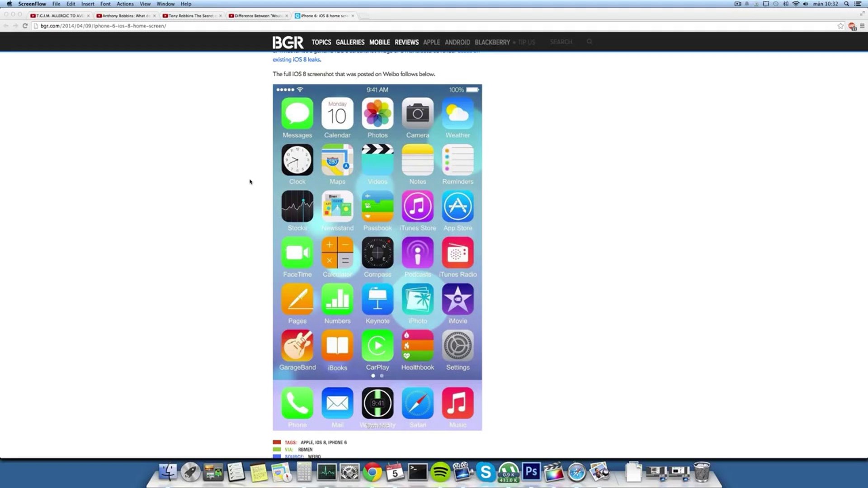Click the BGR logo
The width and height of the screenshot is (868, 488).
288,42
